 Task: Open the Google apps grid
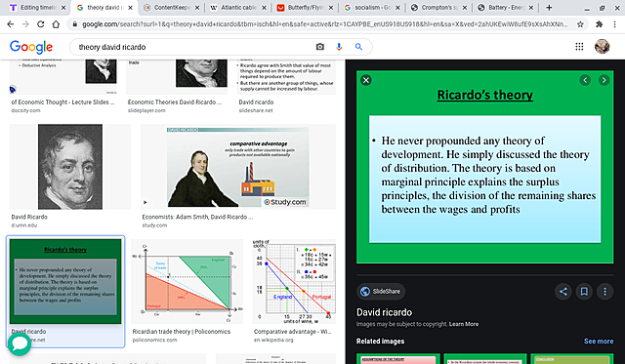click(579, 47)
